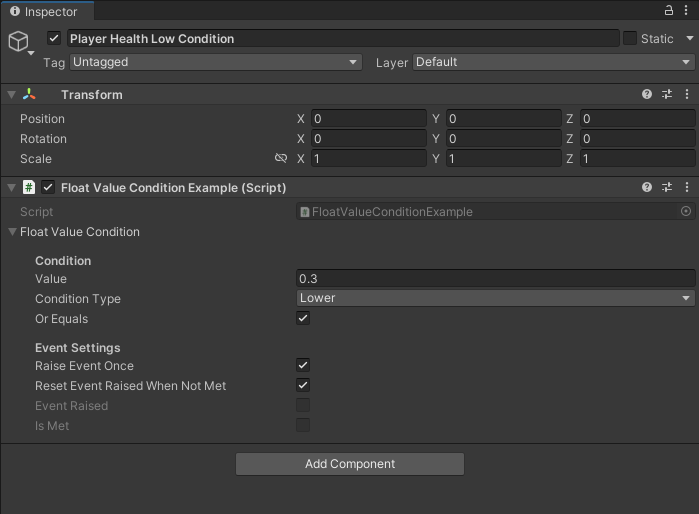Toggle Reset Event Raised When Not Met
The width and height of the screenshot is (699, 514).
pyautogui.click(x=303, y=385)
